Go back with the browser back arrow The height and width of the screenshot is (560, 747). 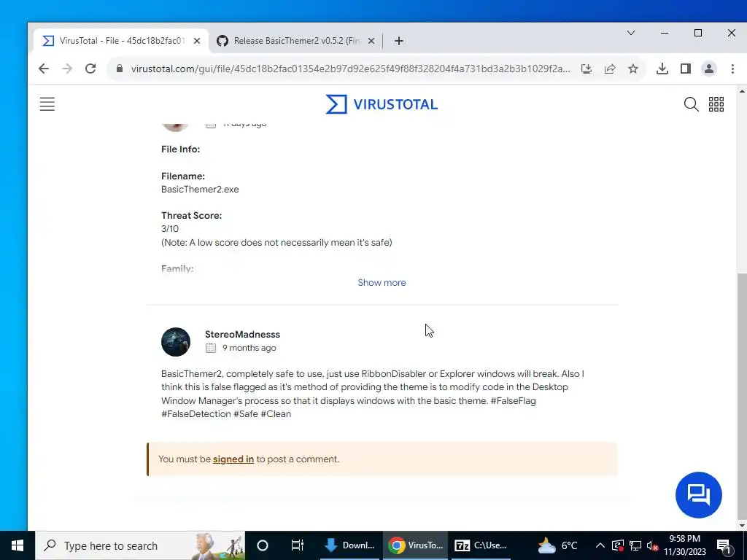point(43,69)
